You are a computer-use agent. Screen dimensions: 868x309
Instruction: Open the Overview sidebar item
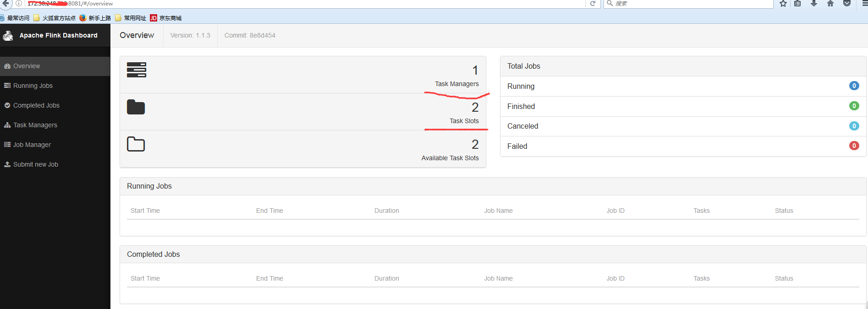click(x=55, y=66)
